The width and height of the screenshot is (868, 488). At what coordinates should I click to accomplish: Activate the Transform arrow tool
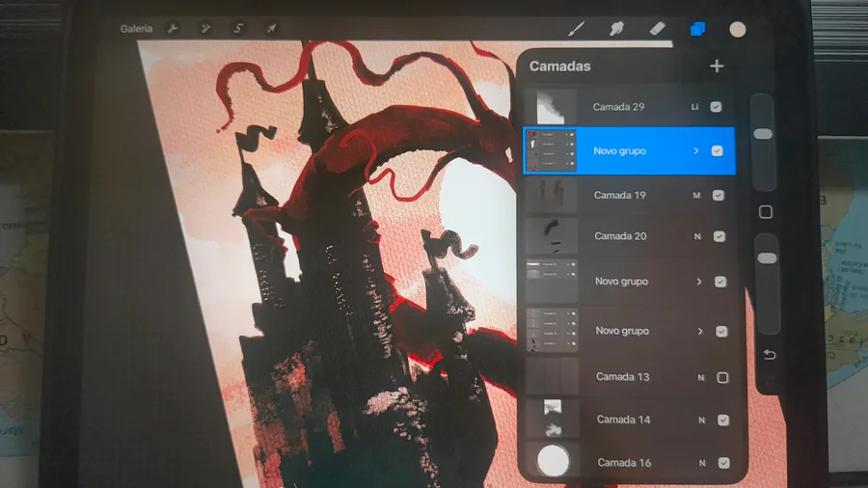click(271, 29)
